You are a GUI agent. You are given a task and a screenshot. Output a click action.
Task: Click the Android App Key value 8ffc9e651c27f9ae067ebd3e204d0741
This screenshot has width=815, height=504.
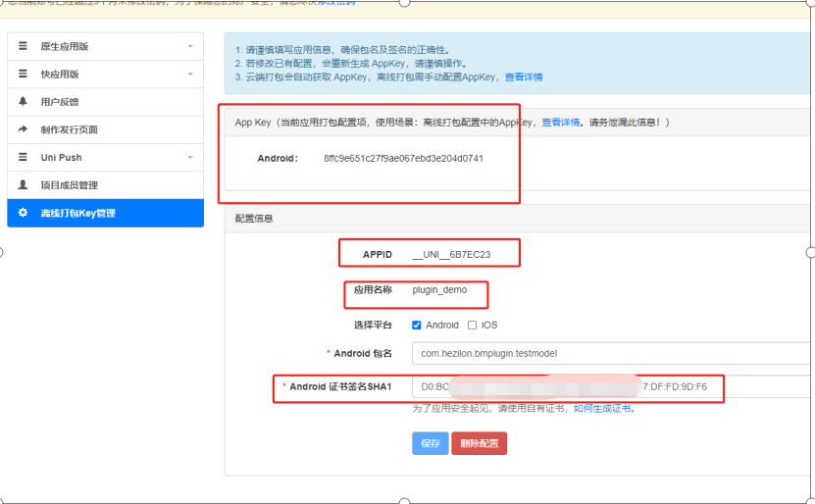pyautogui.click(x=403, y=159)
